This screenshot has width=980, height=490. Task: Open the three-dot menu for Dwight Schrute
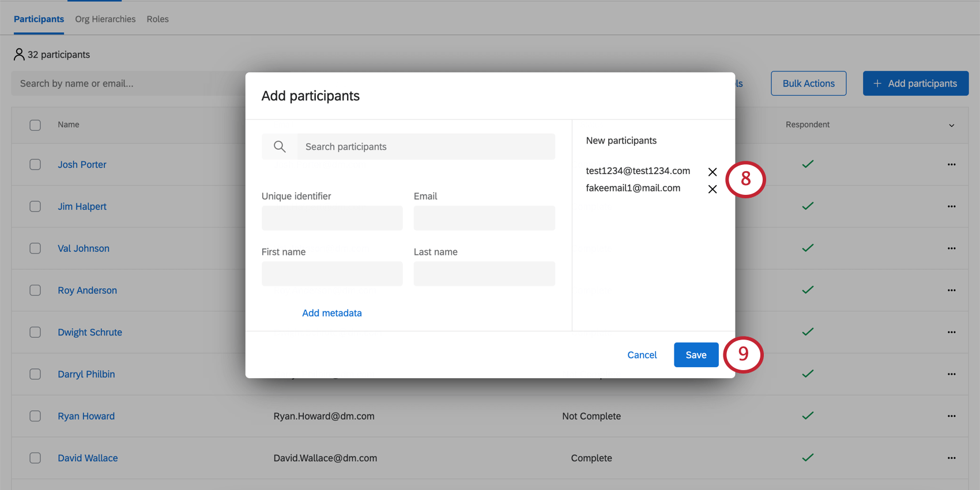tap(951, 332)
